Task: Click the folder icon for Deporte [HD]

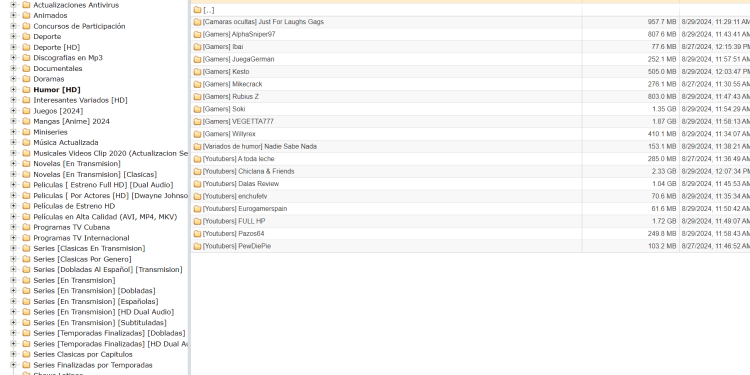Action: coord(26,47)
